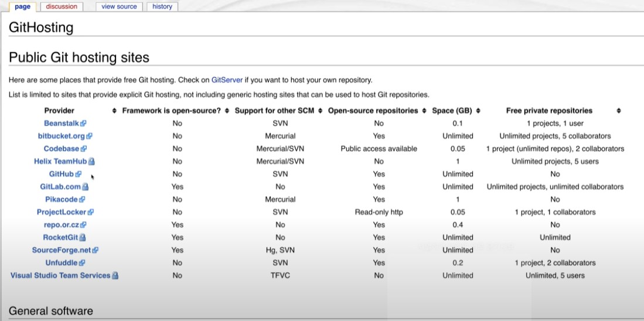Switch to the view source tab
This screenshot has height=321, width=644.
(x=119, y=6)
